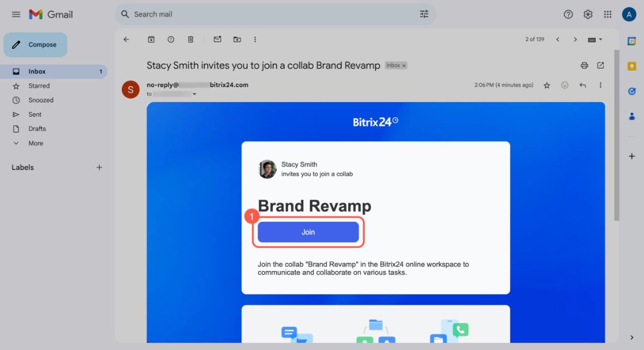The image size is (644, 350).
Task: Add an emoji reaction to message
Action: click(565, 85)
